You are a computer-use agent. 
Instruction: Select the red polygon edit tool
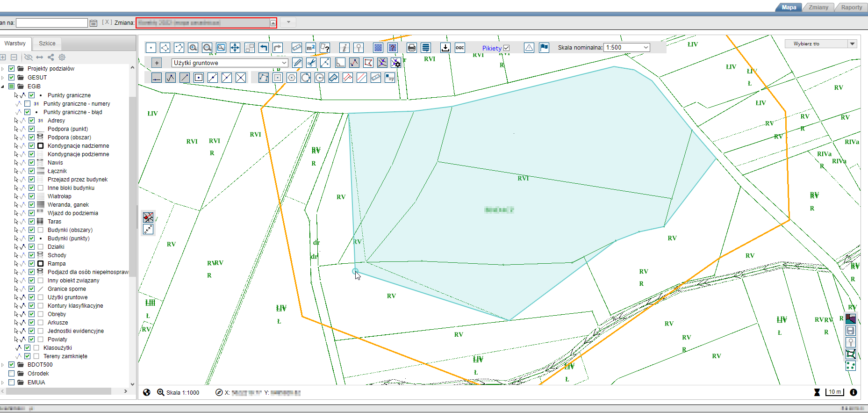(x=368, y=63)
